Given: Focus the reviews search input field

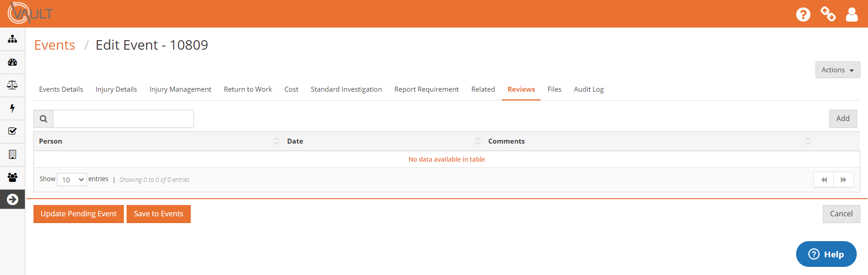Looking at the screenshot, I should pyautogui.click(x=123, y=119).
